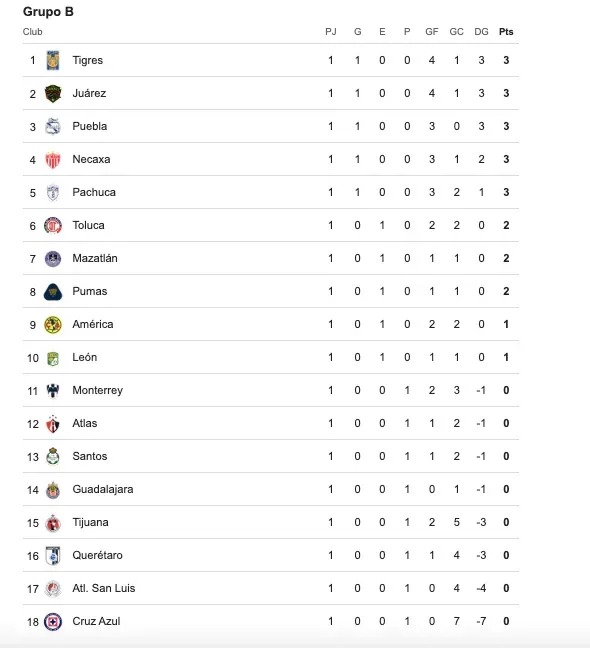Screen dimensions: 590x648
Task: Open the Atl. San Luis team link
Action: coord(104,588)
